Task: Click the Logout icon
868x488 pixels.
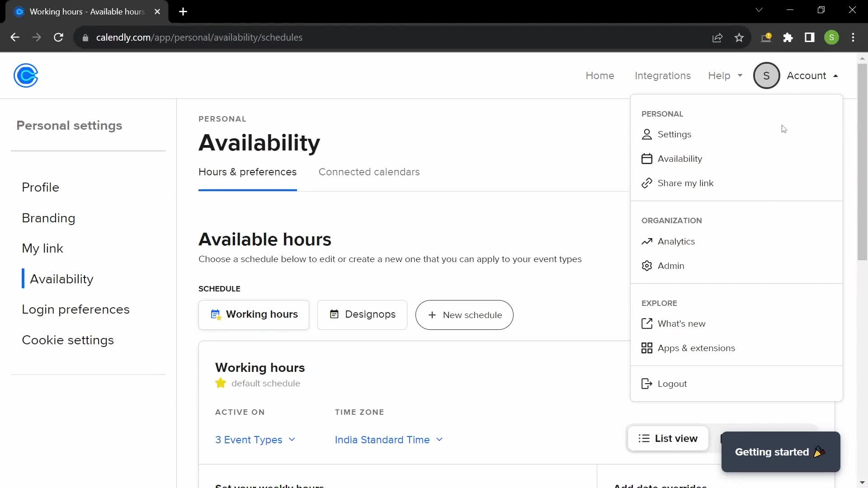Action: (647, 384)
